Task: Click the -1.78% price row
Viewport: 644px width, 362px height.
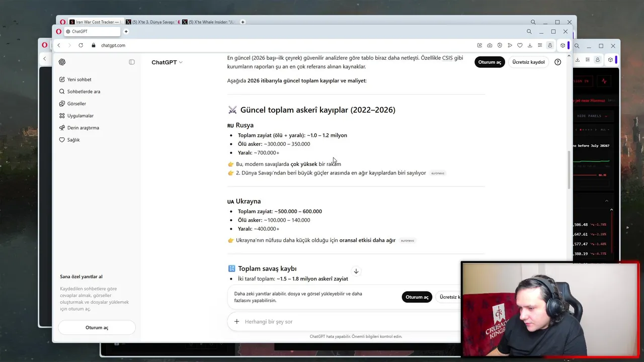Action: (591, 225)
